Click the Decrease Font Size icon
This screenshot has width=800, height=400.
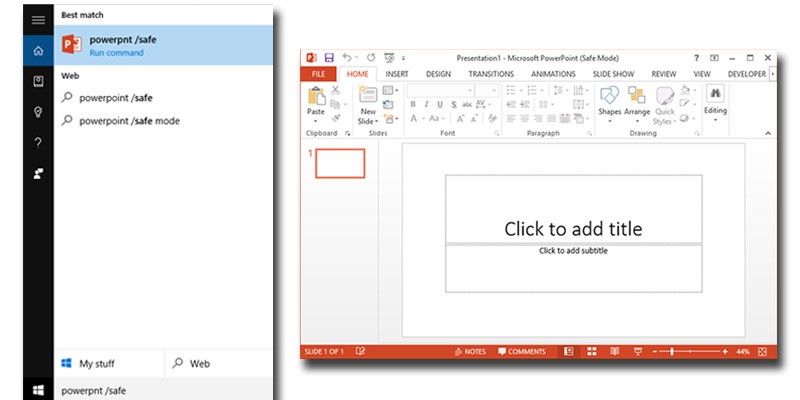[x=474, y=118]
